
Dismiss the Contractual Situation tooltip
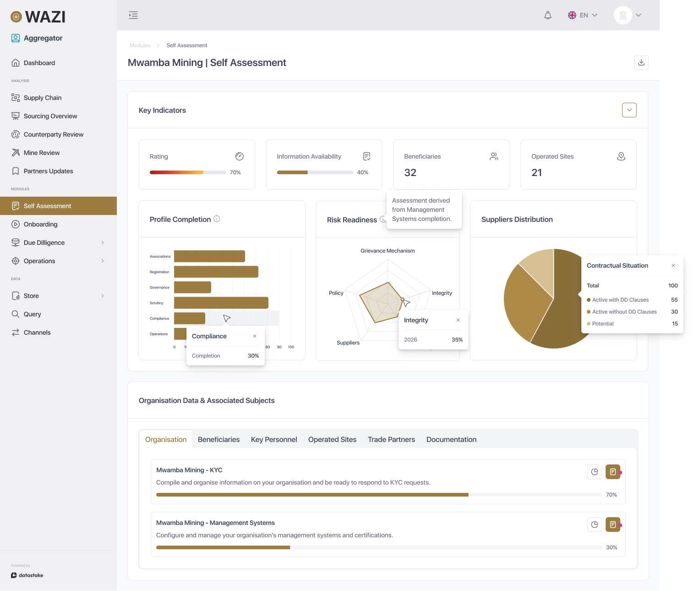coord(673,265)
